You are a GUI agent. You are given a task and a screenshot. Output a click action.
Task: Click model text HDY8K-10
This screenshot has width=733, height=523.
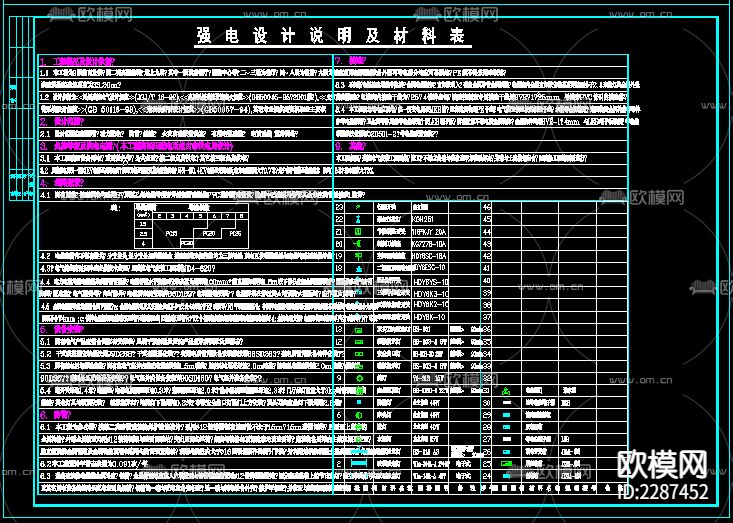[430, 317]
